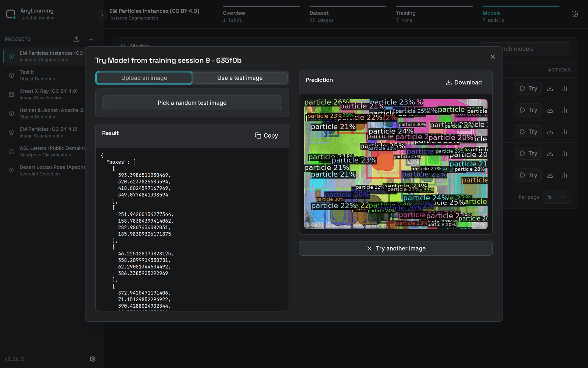Download the third model row
The height and width of the screenshot is (368, 588).
(550, 132)
